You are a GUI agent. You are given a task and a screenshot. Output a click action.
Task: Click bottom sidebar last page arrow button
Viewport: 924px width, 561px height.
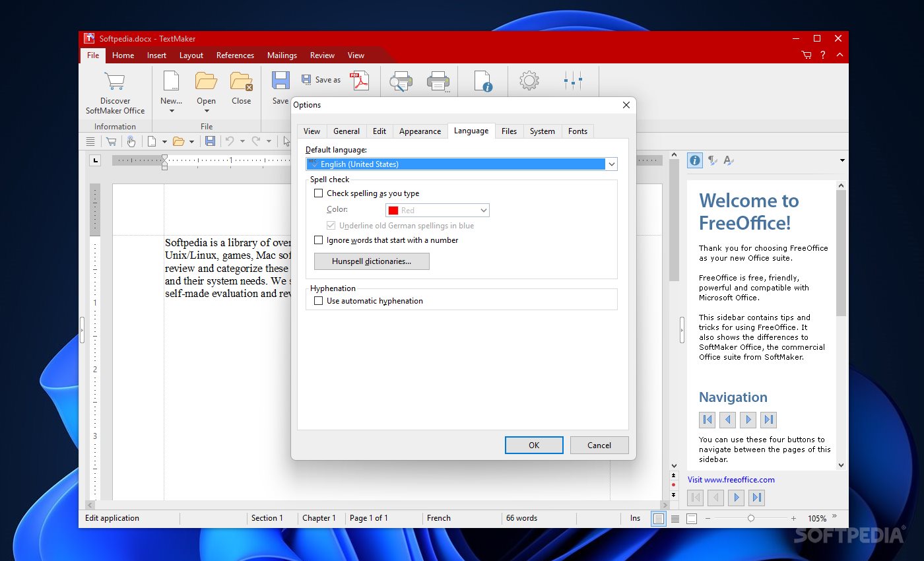(757, 498)
